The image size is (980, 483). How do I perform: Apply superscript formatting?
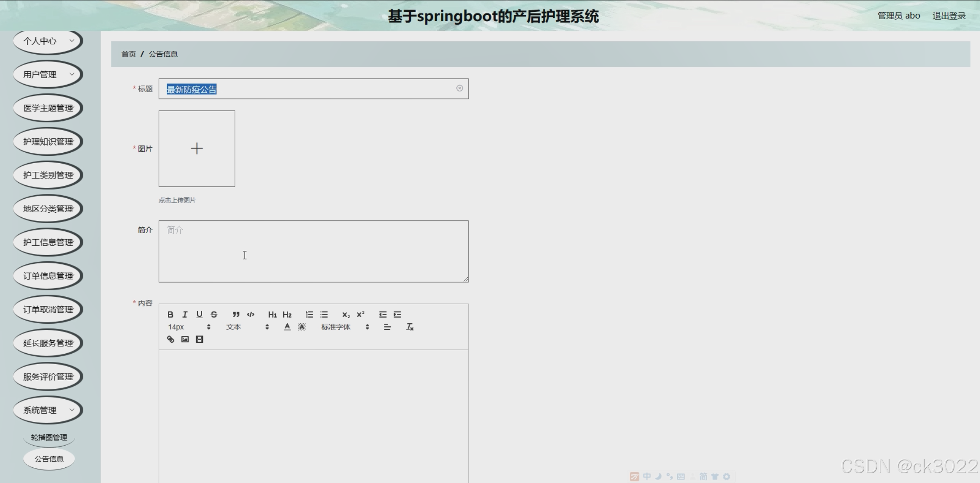pyautogui.click(x=361, y=314)
